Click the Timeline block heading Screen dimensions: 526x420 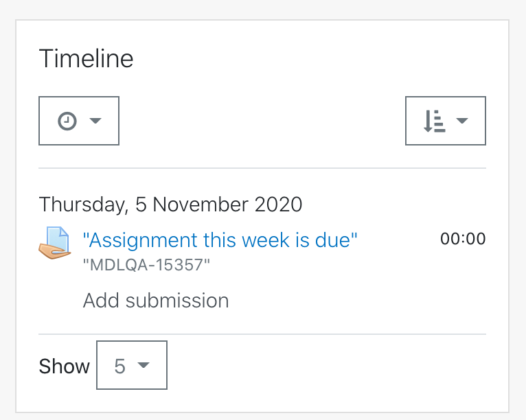[x=87, y=58]
